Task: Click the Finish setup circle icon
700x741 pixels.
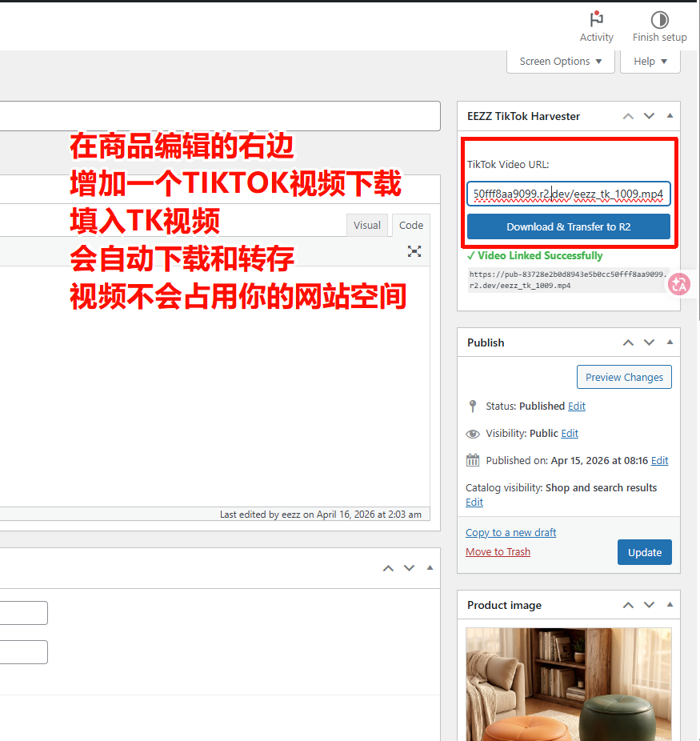Action: coord(659,20)
